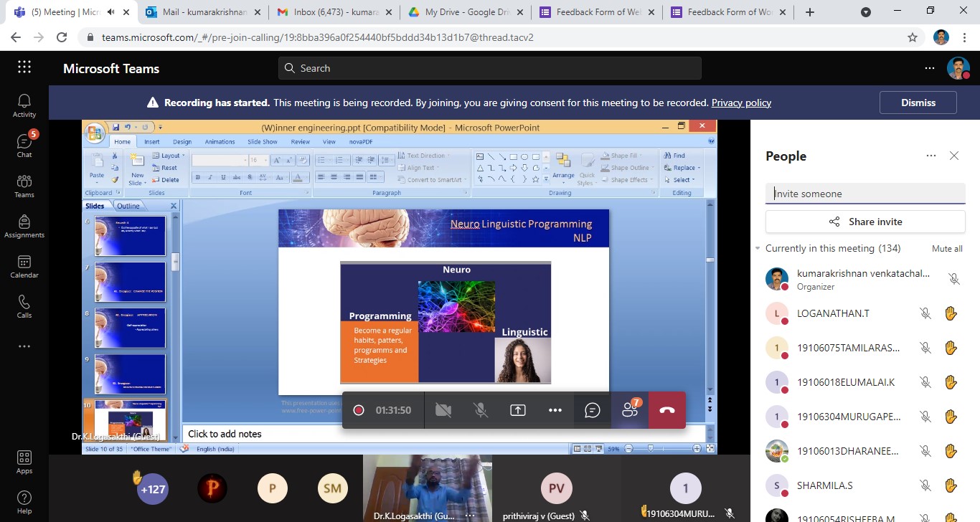Toggle camera in meeting control bar
Viewport: 980px width, 522px height.
pos(443,410)
